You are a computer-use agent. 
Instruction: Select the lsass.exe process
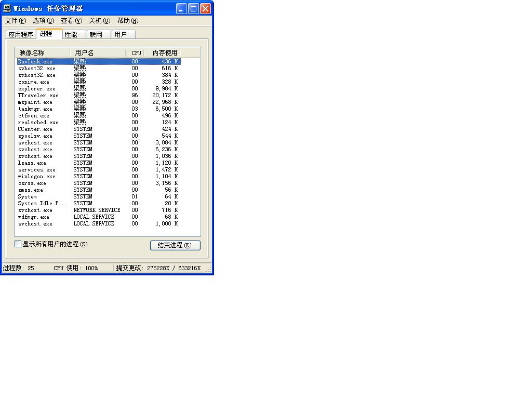click(x=98, y=163)
